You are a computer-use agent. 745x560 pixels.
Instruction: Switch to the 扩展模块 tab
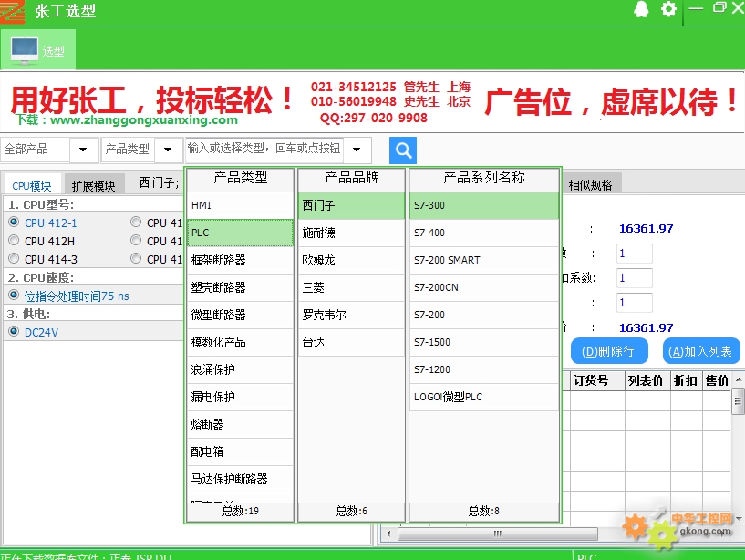point(94,185)
